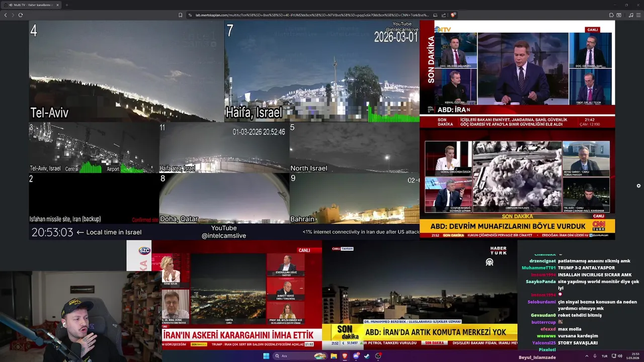
Task: Open the sidebar panel icon in toolbar
Action: (619, 15)
